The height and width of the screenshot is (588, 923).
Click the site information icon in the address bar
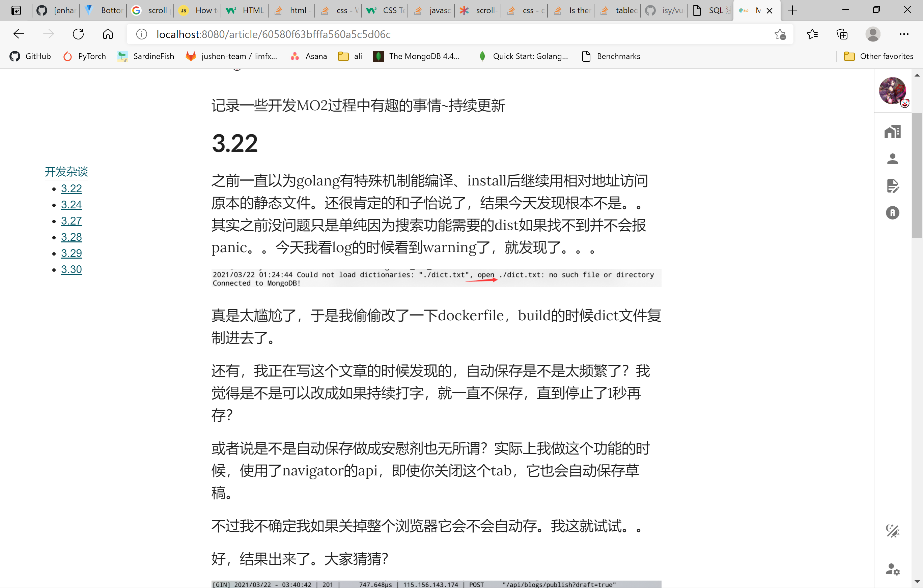pos(141,34)
